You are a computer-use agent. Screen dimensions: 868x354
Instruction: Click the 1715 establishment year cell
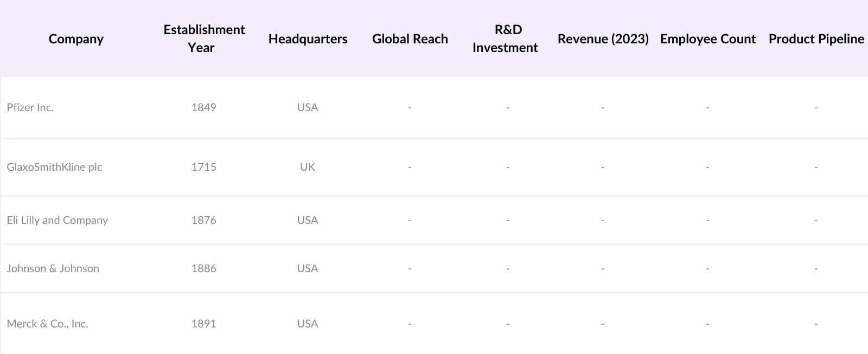coord(204,167)
